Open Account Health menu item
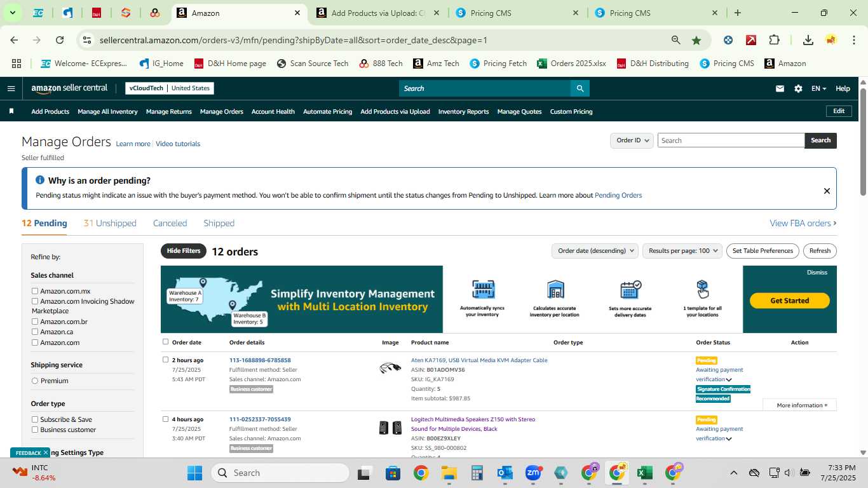868x488 pixels. [x=273, y=111]
